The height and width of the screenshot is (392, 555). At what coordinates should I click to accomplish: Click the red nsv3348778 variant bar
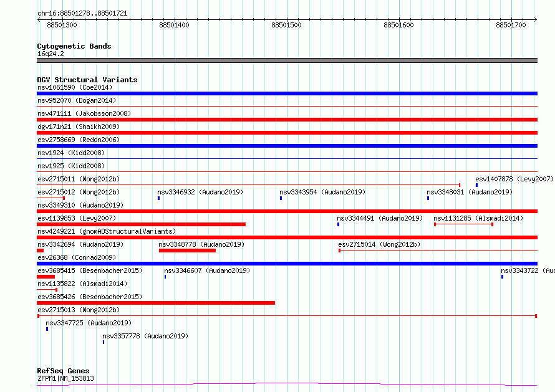pyautogui.click(x=187, y=251)
